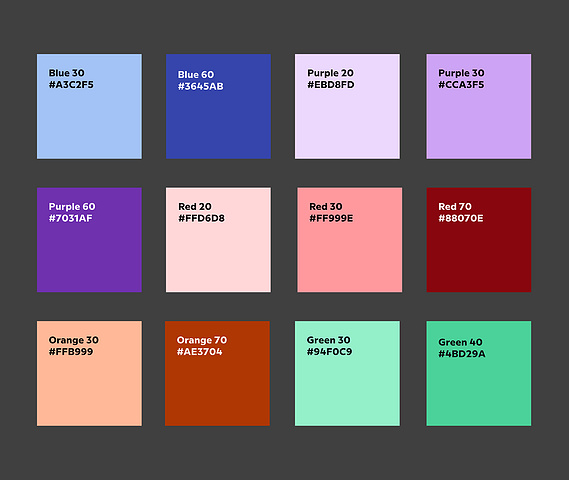569x480 pixels.
Task: Select the Blue 30 swatch
Action: [89, 106]
